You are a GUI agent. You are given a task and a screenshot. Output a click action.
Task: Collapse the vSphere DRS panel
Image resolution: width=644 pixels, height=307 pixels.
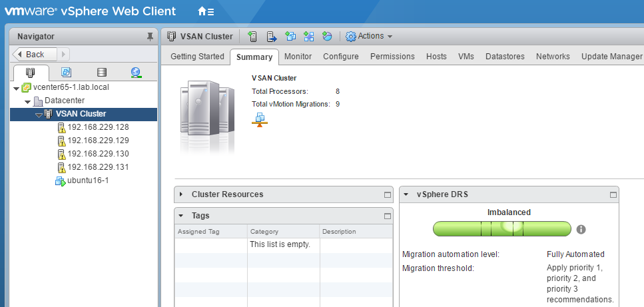(406, 194)
